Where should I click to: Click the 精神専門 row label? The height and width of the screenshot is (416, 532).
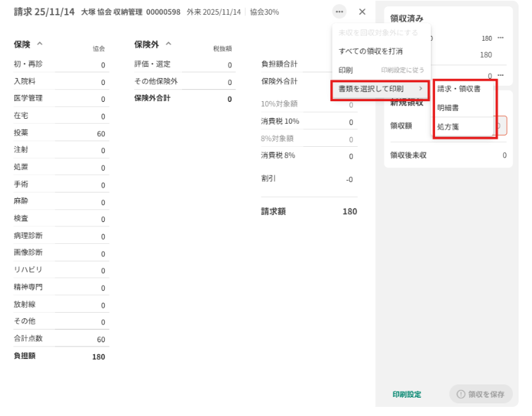28,287
